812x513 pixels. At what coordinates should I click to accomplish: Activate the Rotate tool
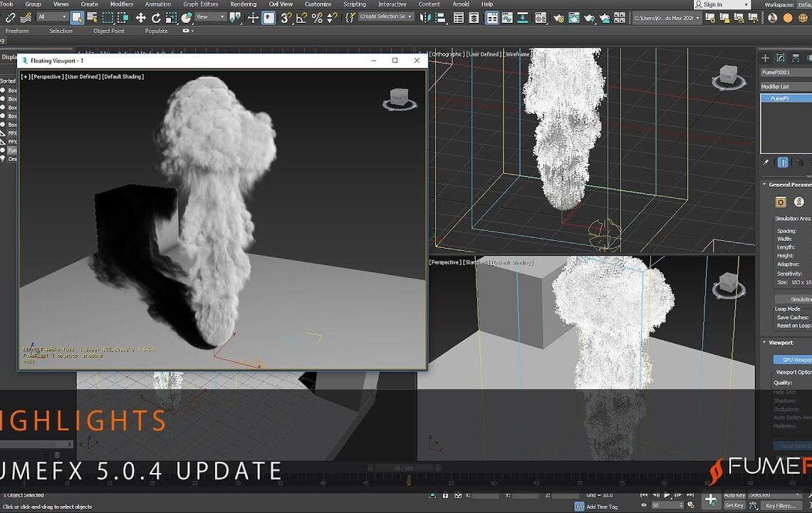(x=156, y=18)
